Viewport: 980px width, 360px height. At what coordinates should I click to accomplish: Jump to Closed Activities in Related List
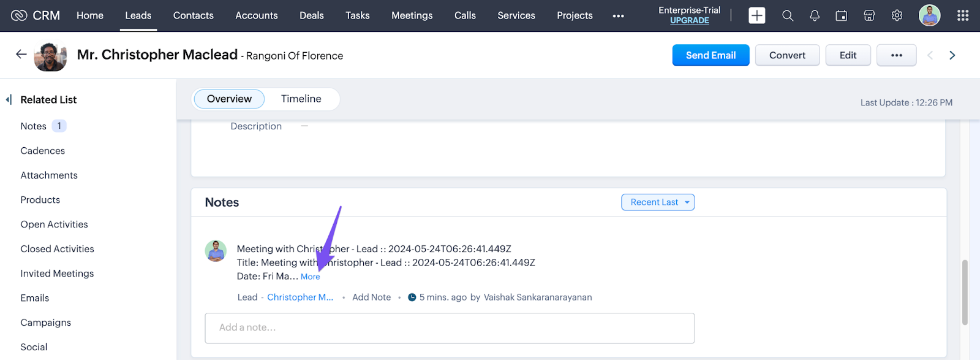tap(58, 249)
